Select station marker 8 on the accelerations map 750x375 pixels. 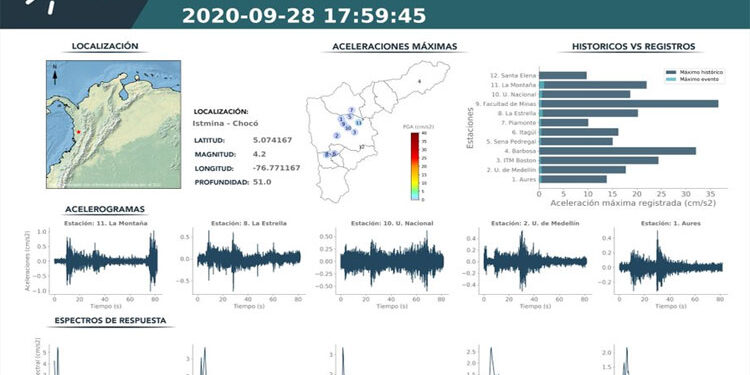327,154
